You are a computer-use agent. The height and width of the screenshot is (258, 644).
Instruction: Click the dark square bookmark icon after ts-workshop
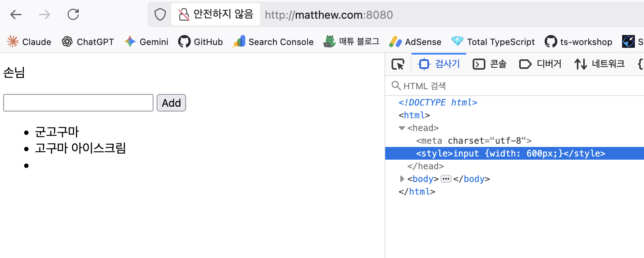tap(628, 41)
